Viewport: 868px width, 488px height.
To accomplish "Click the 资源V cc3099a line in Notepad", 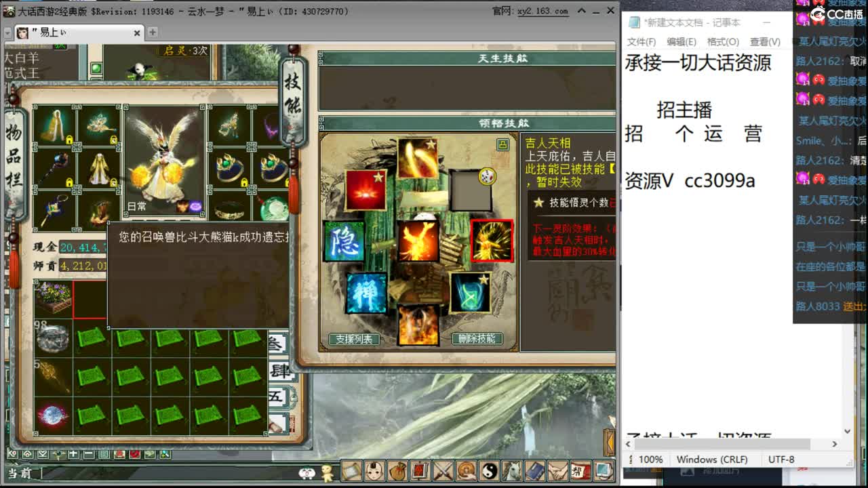I will [x=690, y=181].
